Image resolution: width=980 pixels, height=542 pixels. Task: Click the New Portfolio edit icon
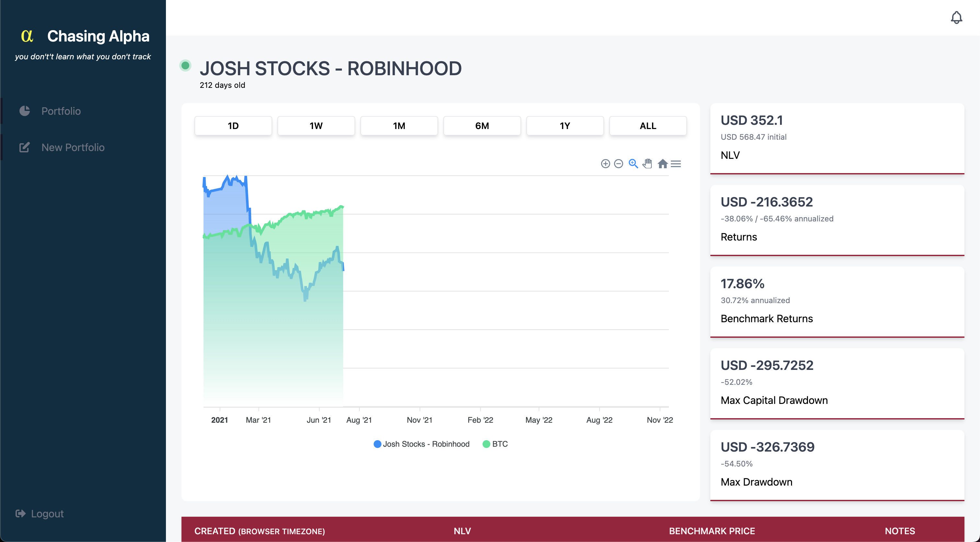[x=25, y=147]
